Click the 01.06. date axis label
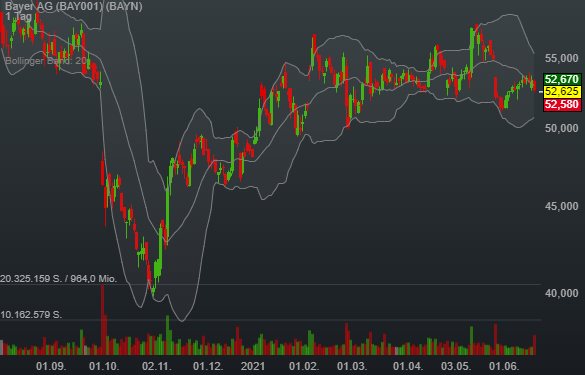Viewport: 585px width, 375px height. (504, 366)
